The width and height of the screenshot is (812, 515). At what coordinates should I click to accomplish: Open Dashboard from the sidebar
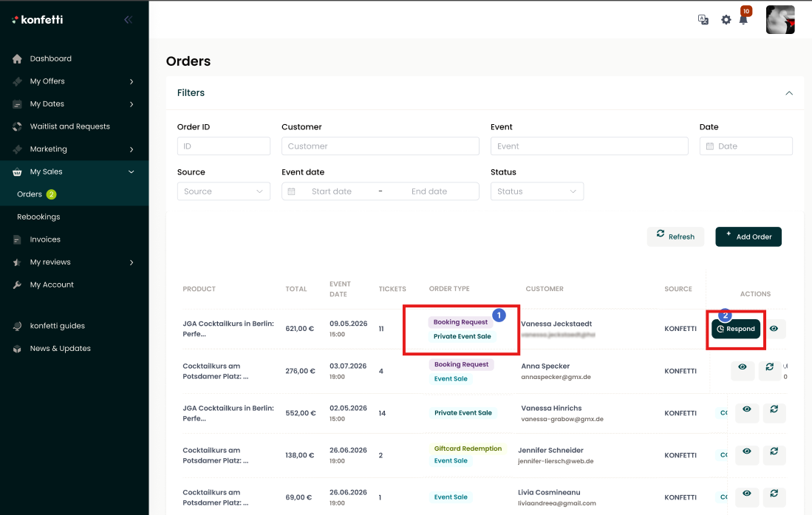pos(50,58)
